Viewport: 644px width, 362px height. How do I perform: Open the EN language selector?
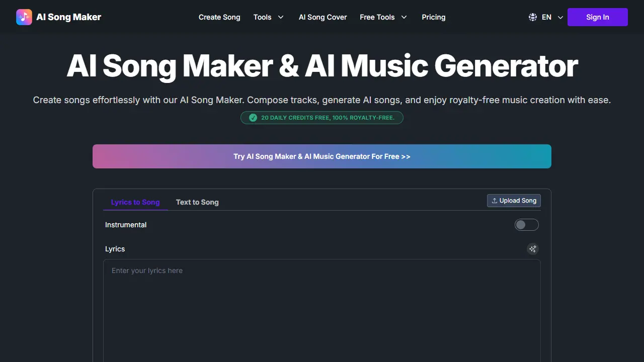[x=546, y=17]
